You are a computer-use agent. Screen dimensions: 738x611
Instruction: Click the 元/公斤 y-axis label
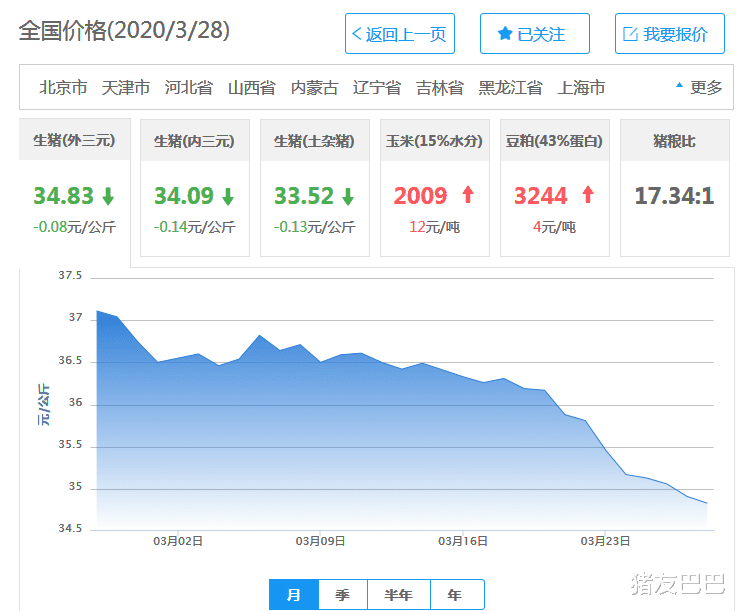tap(43, 405)
